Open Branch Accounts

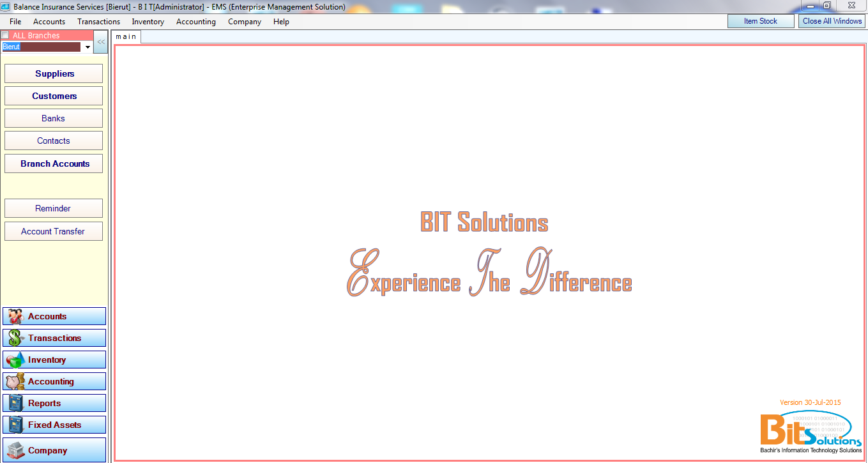54,163
